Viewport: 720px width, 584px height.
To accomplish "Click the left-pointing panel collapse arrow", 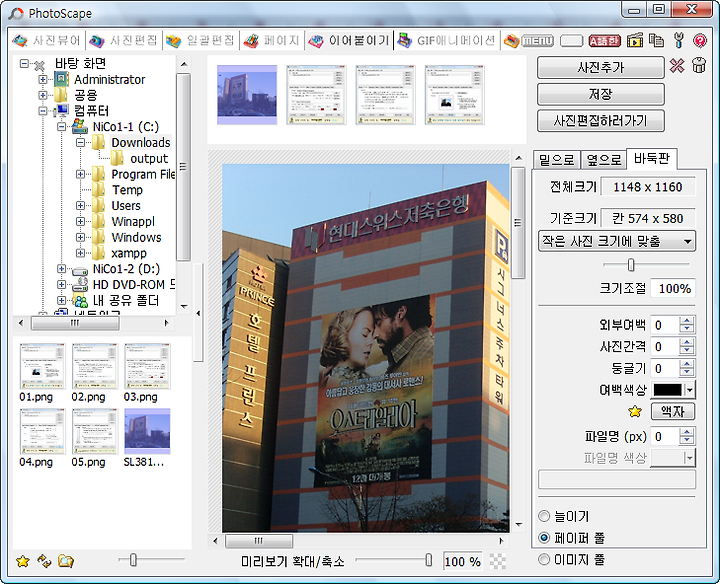I will click(x=198, y=313).
